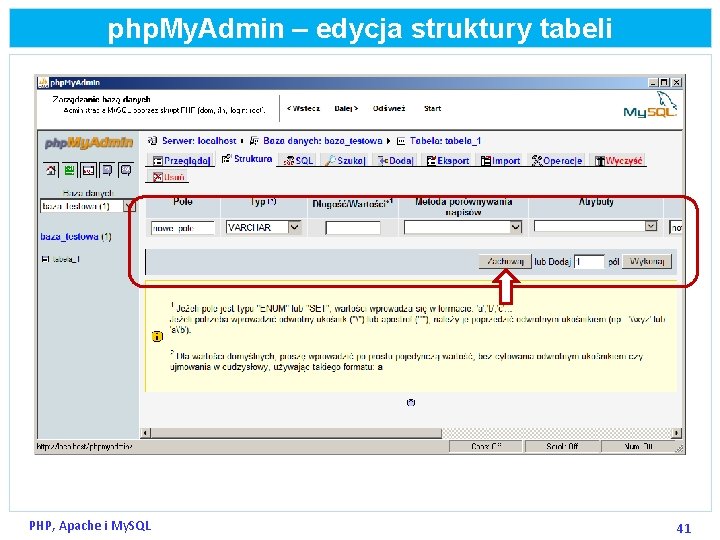Click the phpMyAdmin window title bar icon
The width and height of the screenshot is (720, 540).
point(43,83)
